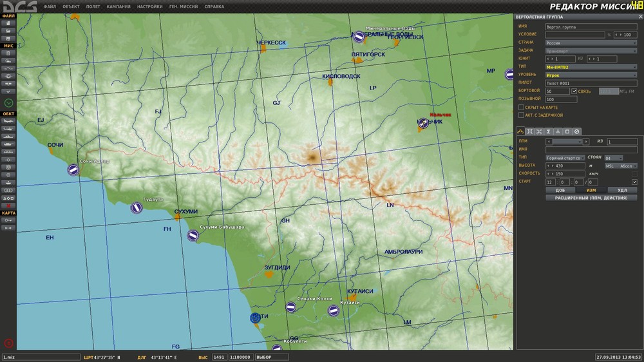644x362 pixels.
Task: Switch to the route tab
Action: pyautogui.click(x=520, y=131)
